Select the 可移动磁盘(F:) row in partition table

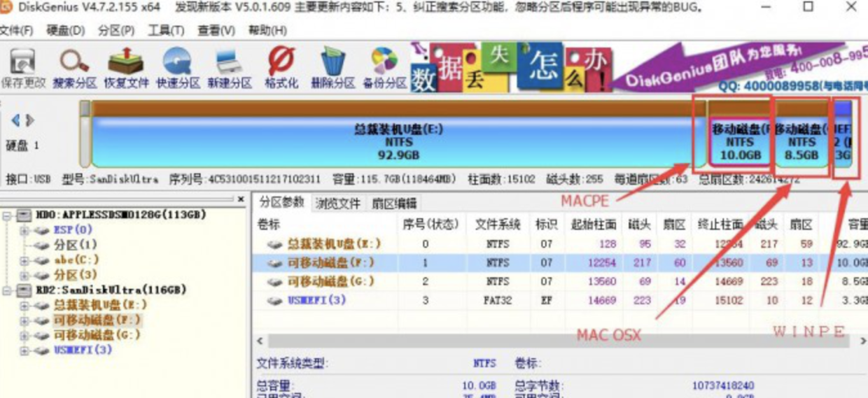(560, 263)
